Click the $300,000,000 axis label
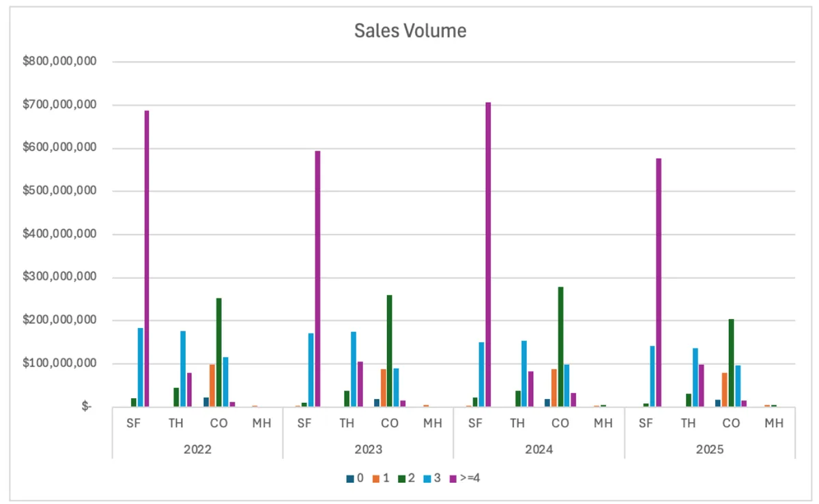The width and height of the screenshot is (819, 504). pos(59,278)
